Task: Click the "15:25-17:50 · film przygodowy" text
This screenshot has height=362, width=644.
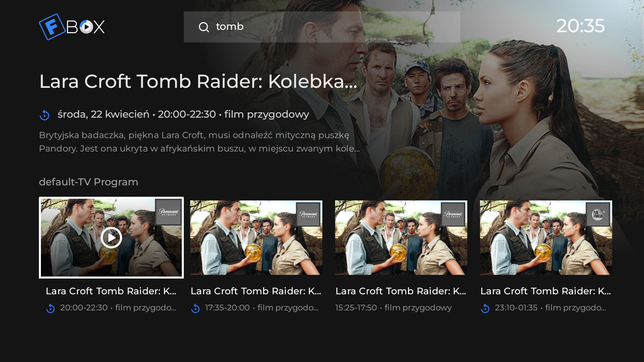Action: click(393, 308)
